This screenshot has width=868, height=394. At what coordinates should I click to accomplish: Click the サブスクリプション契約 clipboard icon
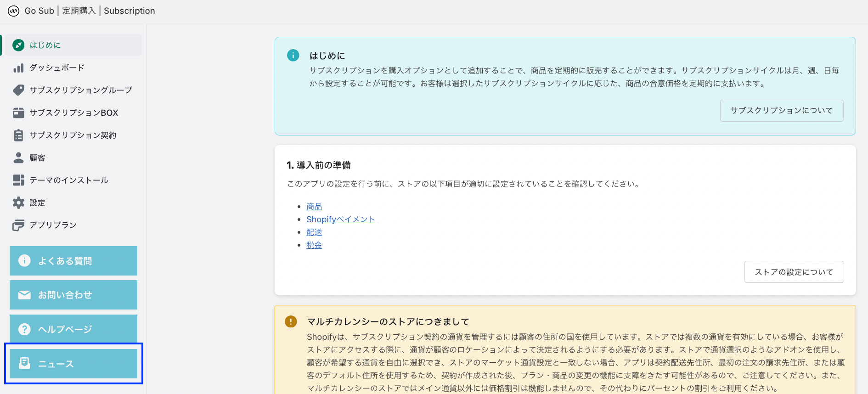click(x=18, y=135)
